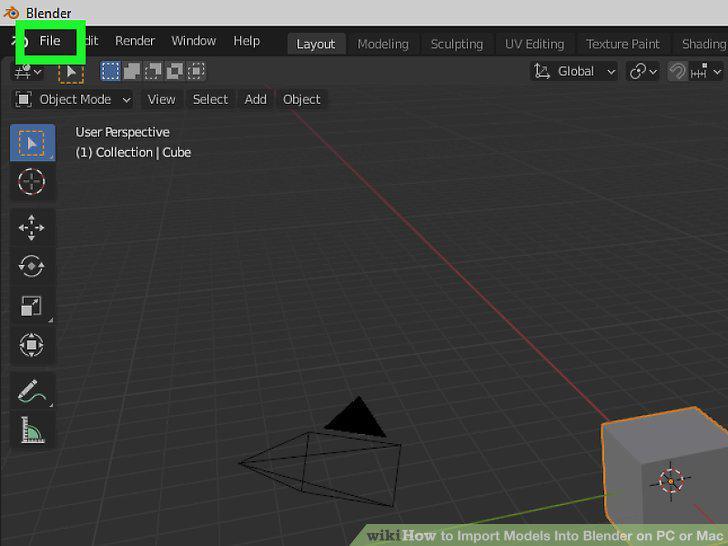Switch to the Modeling workspace tab
The width and height of the screenshot is (728, 546).
tap(383, 44)
